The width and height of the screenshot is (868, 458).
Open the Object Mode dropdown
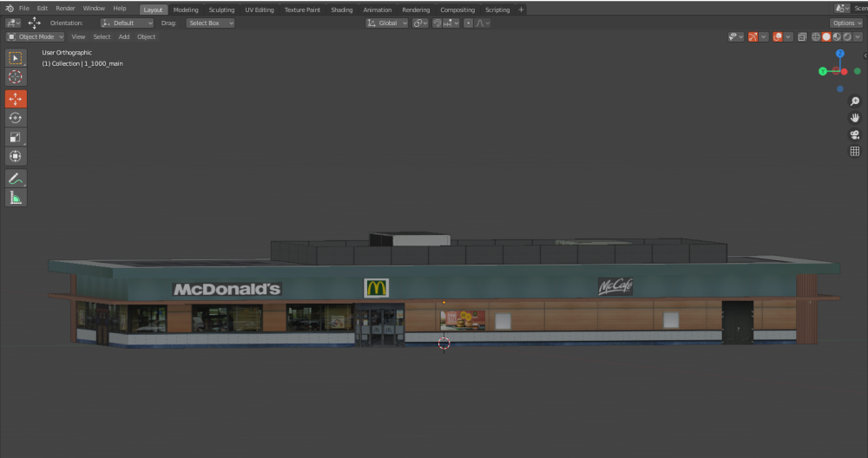[x=36, y=36]
